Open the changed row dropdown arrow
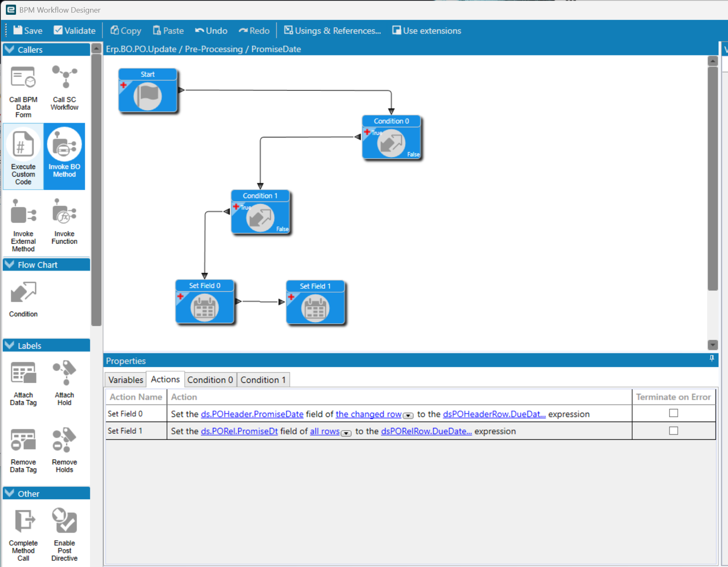Viewport: 728px width, 567px height. pos(408,416)
